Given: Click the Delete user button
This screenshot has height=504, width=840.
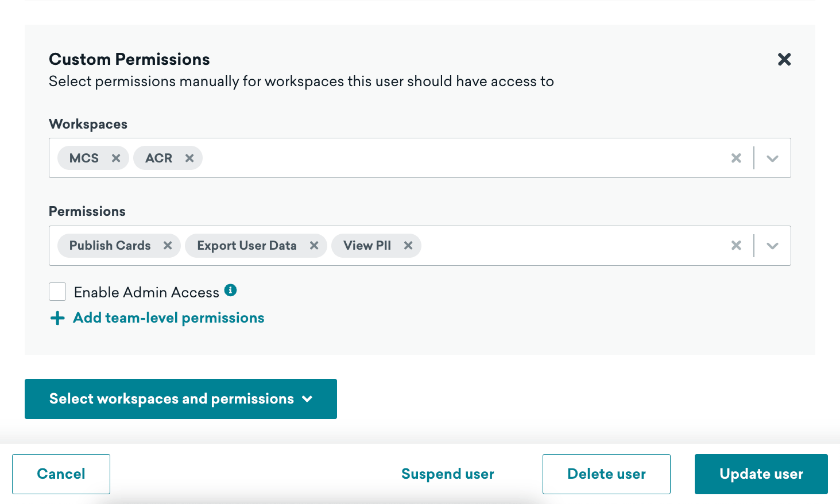Looking at the screenshot, I should coord(606,474).
